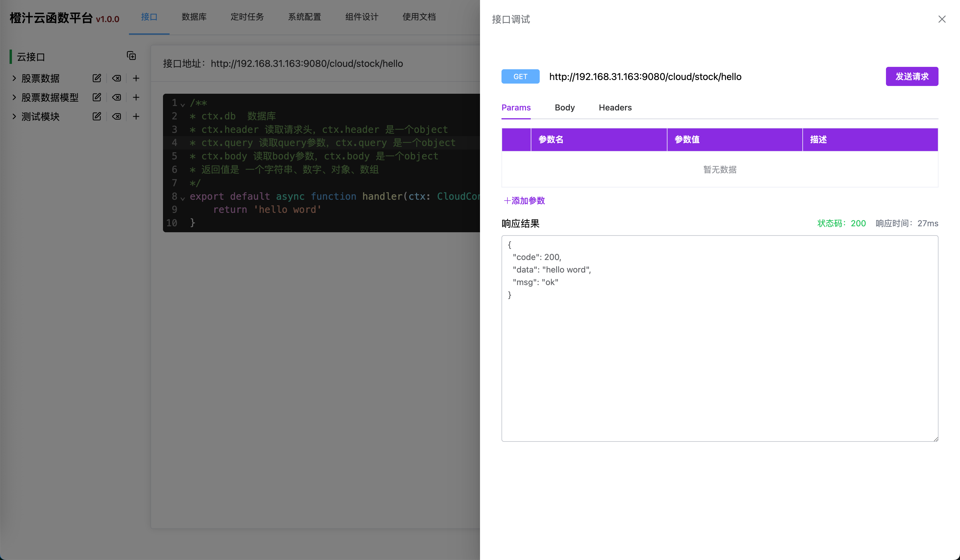This screenshot has height=560, width=960.
Task: Delete the 测试模块 module
Action: point(117,116)
